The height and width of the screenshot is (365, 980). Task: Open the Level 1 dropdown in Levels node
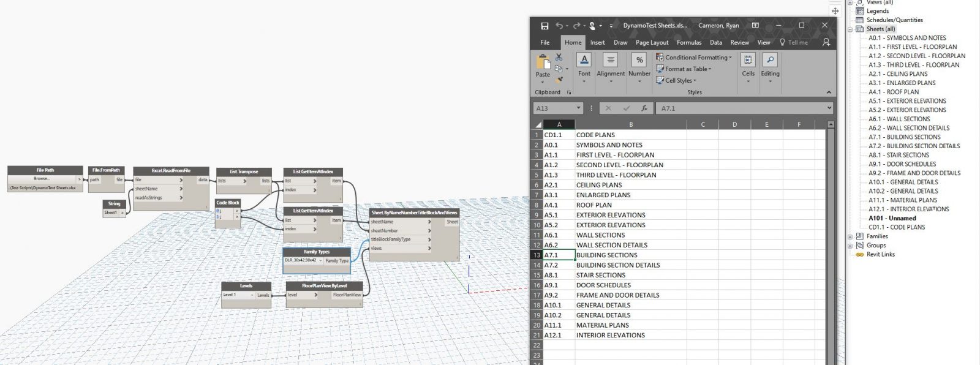click(x=238, y=295)
